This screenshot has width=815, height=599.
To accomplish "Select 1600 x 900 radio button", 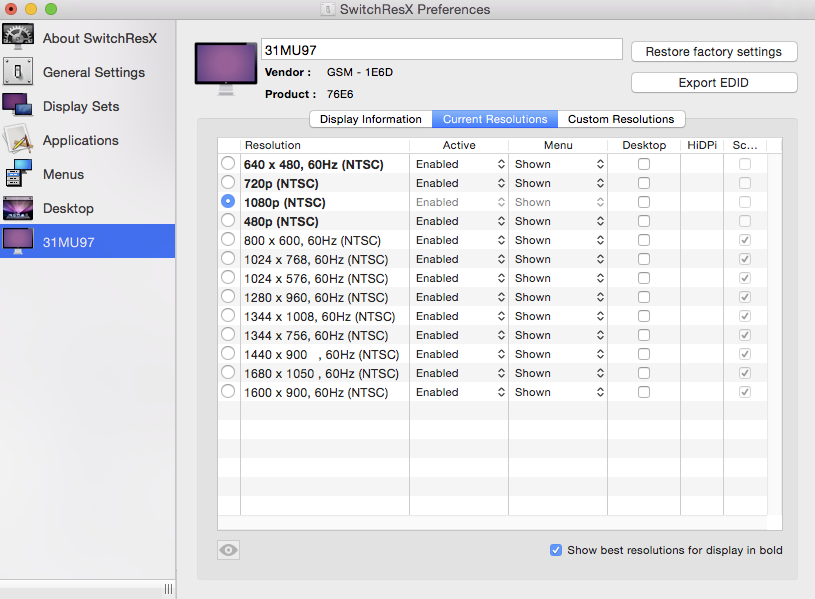I will click(228, 391).
